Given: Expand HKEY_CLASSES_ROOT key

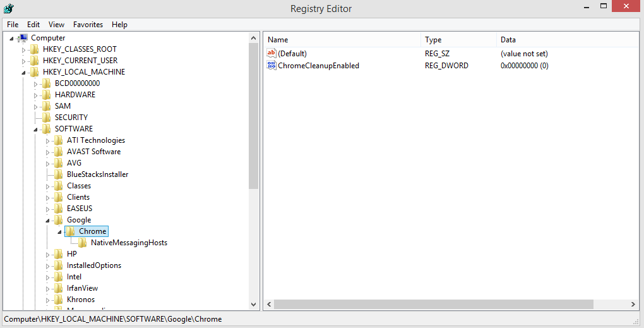Looking at the screenshot, I should tap(23, 50).
